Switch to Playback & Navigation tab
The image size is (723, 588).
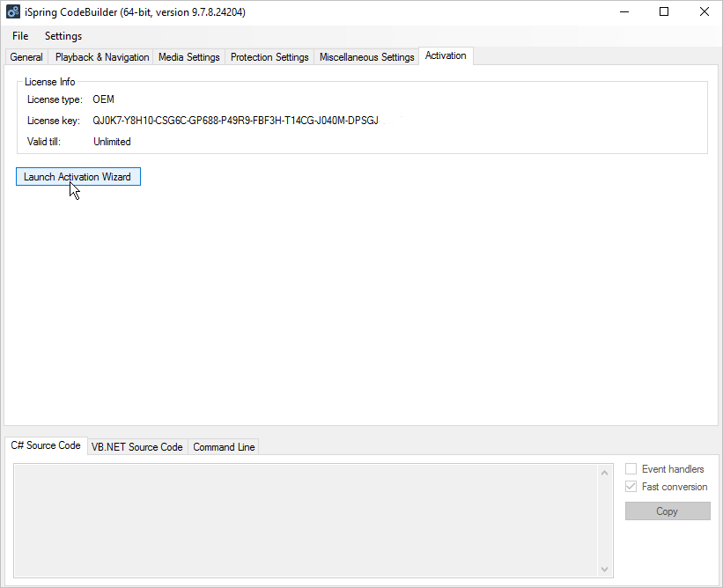point(102,57)
